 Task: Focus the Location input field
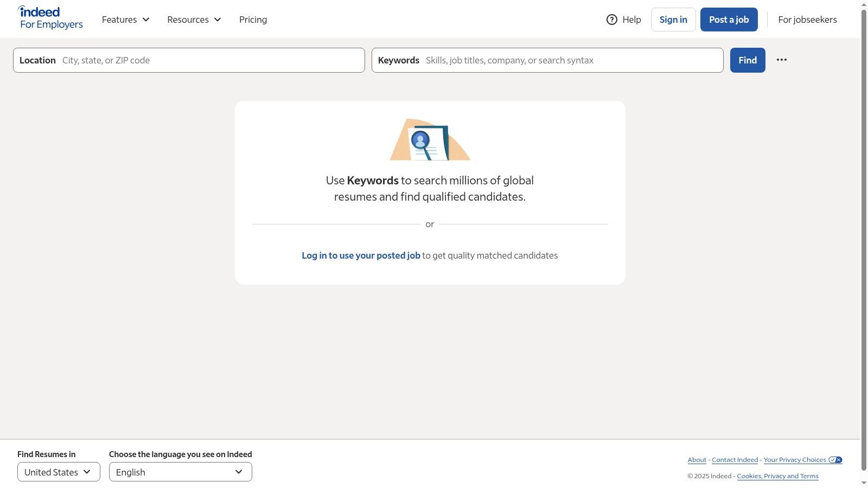tap(189, 60)
